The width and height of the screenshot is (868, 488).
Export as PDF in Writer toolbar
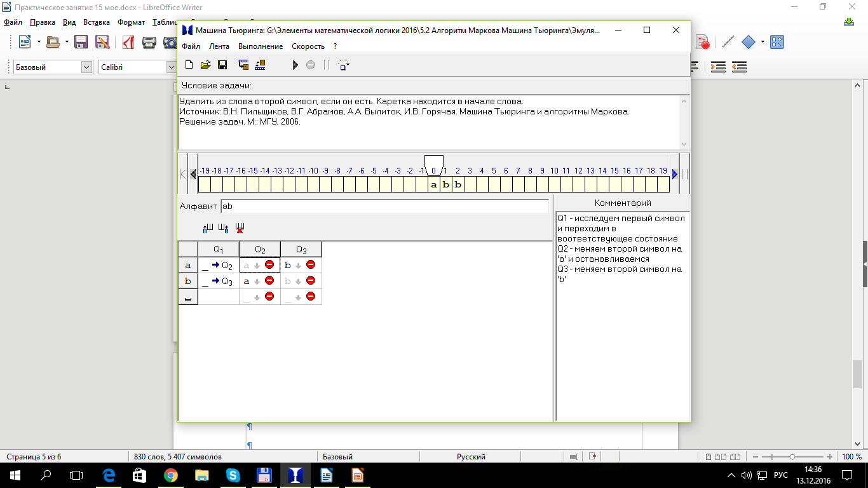[128, 42]
